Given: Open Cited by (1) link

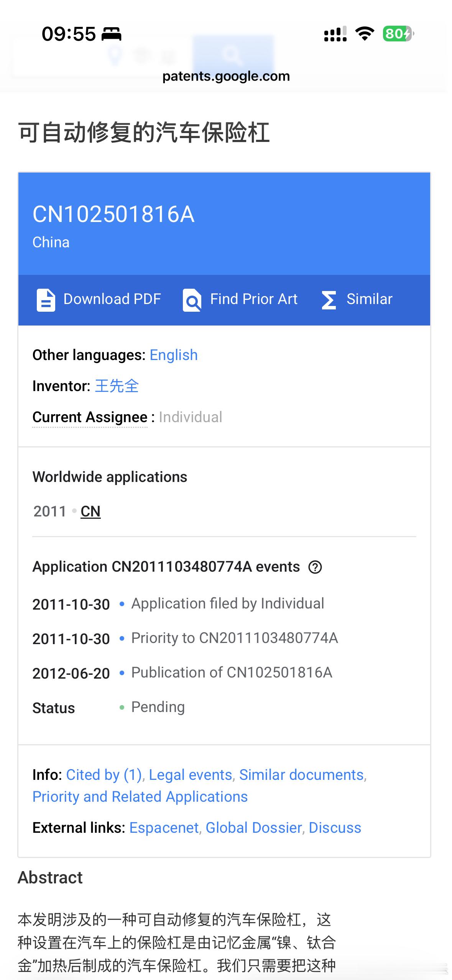Looking at the screenshot, I should [104, 775].
